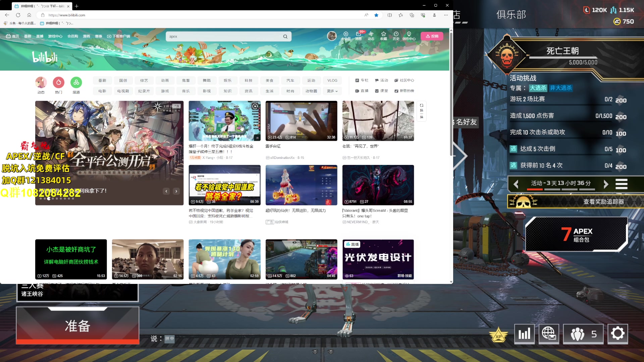
Task: Open 首页 in bilibili top nav
Action: 13,36
